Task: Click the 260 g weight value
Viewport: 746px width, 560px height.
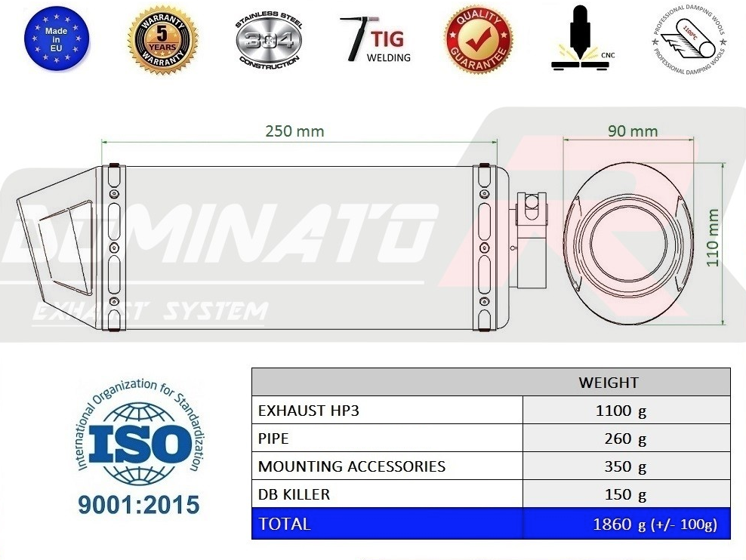Action: (625, 438)
